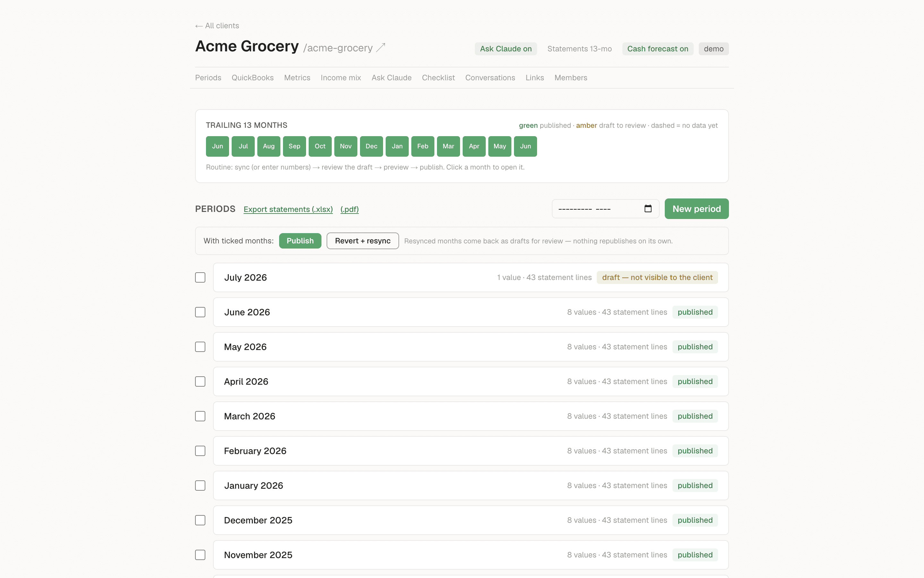Toggle the Cash forecast on badge
Image resolution: width=924 pixels, height=578 pixels.
click(x=657, y=49)
